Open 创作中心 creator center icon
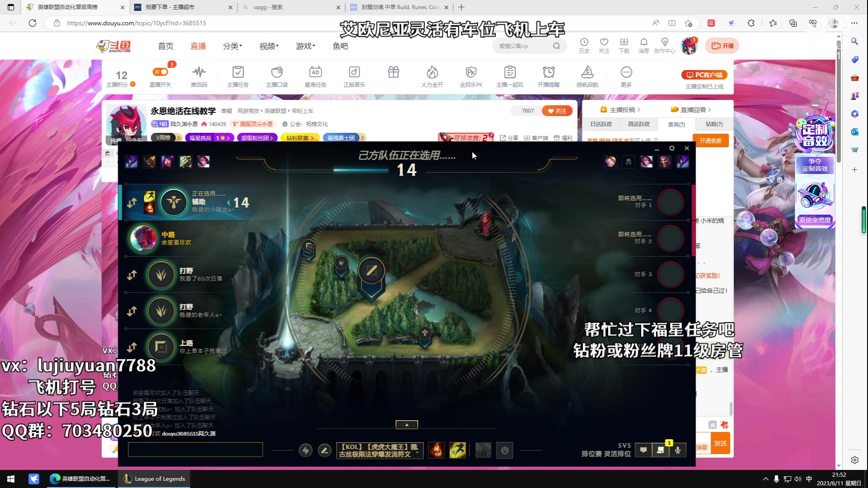868x488 pixels. 665,46
